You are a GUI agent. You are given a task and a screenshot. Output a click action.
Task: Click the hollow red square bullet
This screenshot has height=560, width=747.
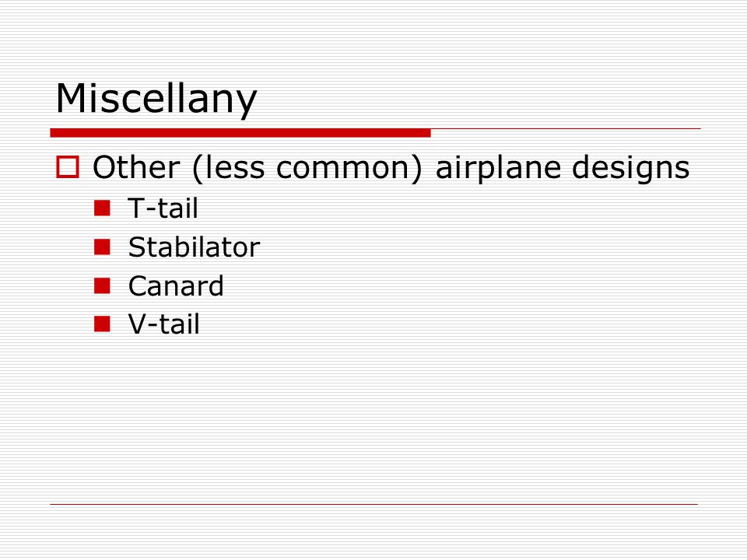tap(68, 167)
